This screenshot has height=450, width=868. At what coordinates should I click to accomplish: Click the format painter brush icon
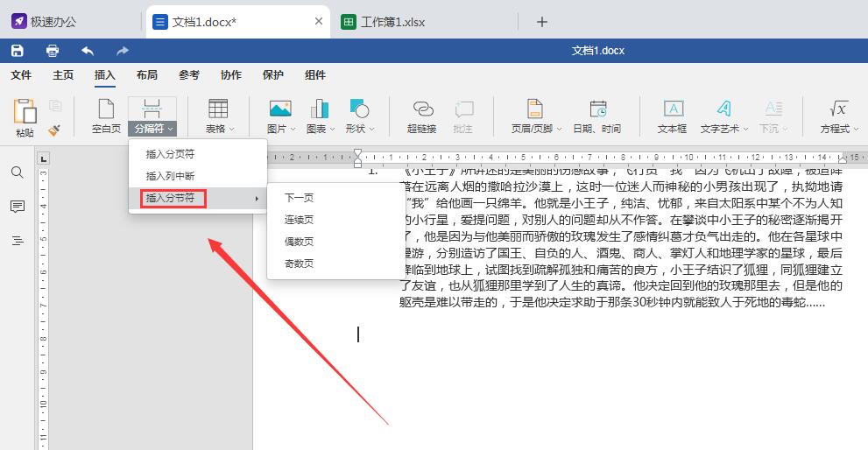54,130
